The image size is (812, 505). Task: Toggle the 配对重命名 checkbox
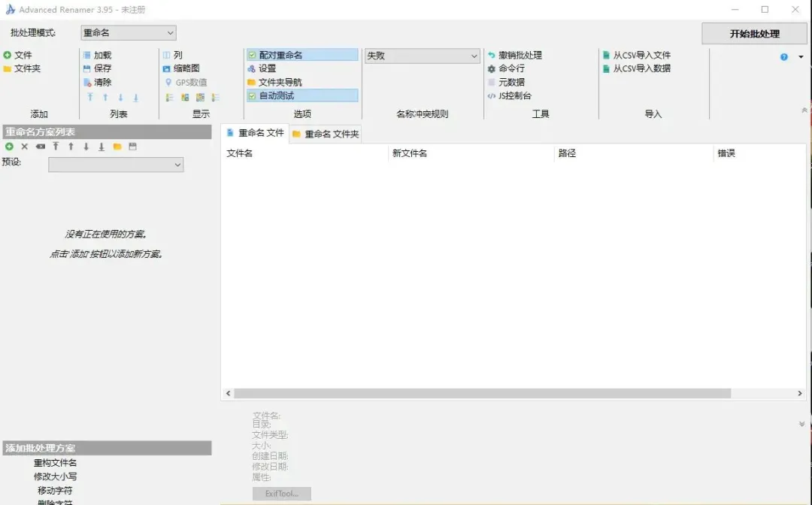click(x=302, y=55)
